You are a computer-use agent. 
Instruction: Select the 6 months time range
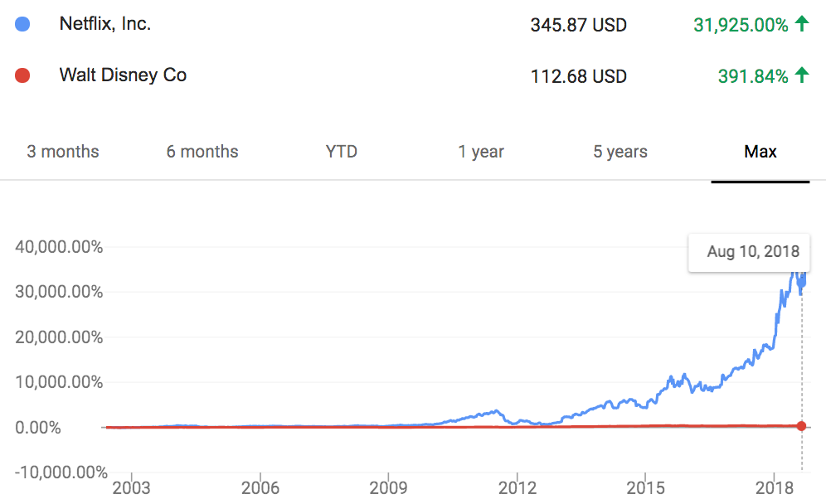[202, 152]
